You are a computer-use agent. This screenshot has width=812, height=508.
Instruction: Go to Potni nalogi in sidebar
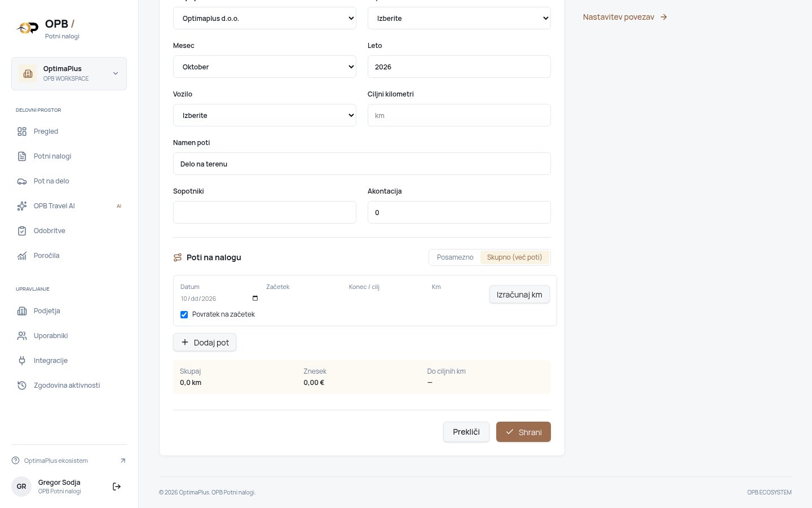point(69,156)
